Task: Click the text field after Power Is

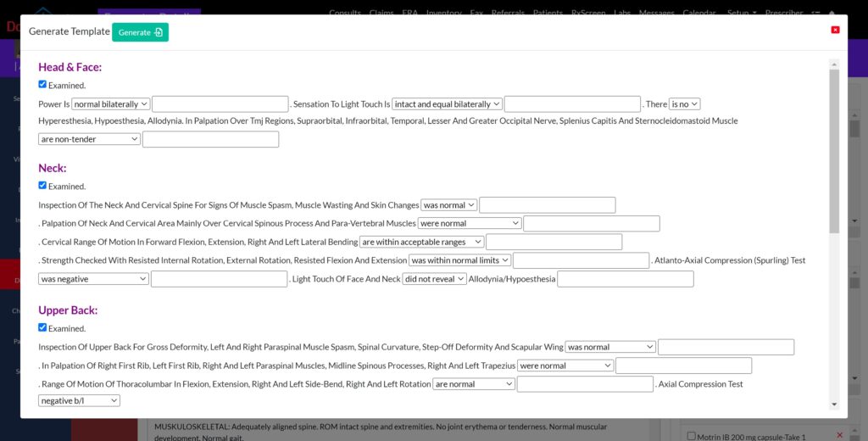Action: click(220, 104)
